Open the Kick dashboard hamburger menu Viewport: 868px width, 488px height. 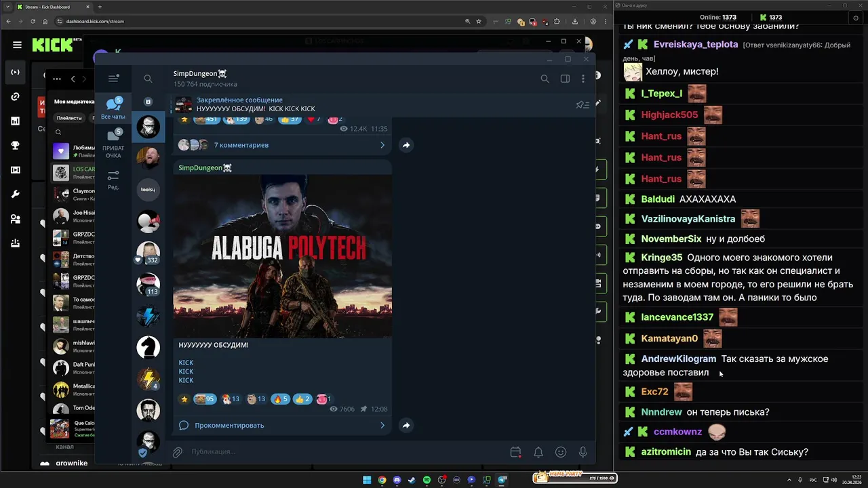coord(17,45)
